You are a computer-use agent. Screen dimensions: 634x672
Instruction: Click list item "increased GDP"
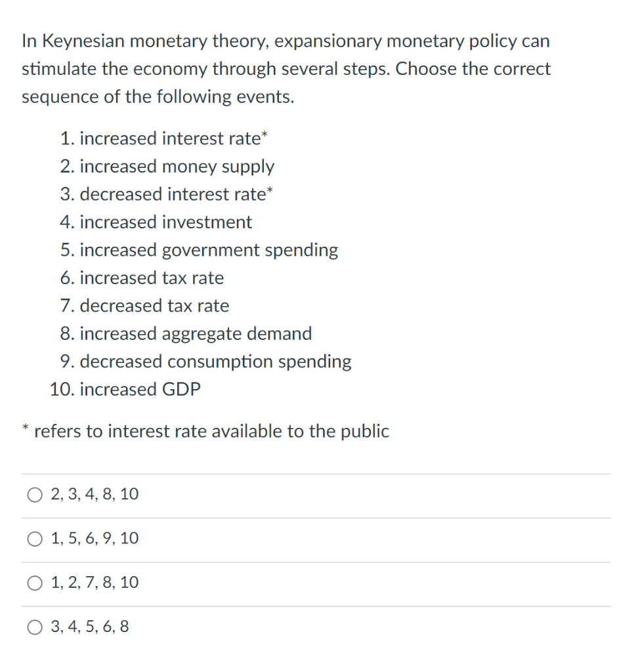(125, 389)
